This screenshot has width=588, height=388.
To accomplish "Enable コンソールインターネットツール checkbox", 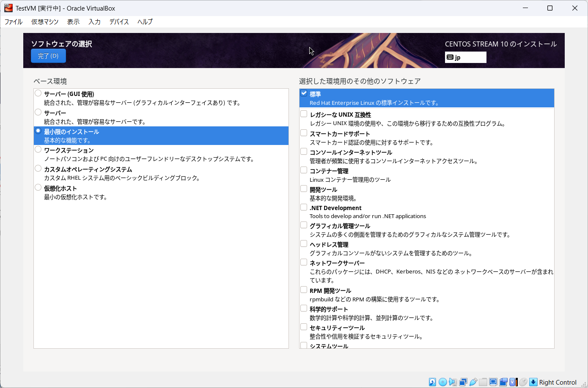I will 304,152.
